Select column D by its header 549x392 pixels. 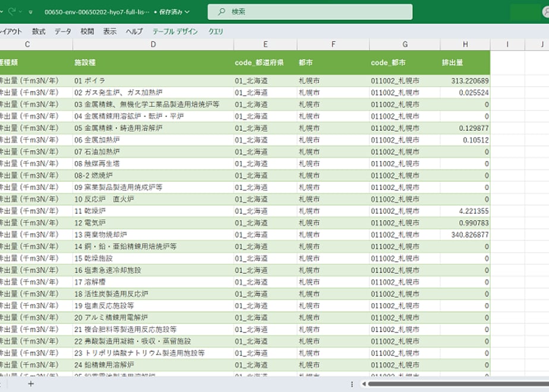(153, 45)
